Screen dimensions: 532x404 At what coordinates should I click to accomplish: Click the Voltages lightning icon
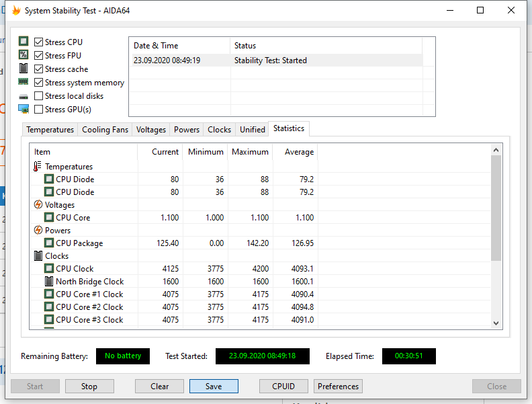click(x=38, y=205)
